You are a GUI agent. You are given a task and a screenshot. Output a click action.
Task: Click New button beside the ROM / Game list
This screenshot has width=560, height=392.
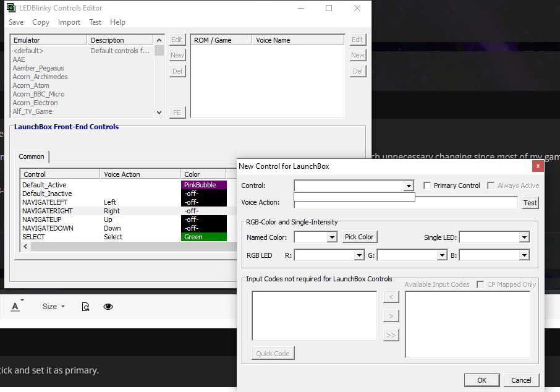point(357,56)
